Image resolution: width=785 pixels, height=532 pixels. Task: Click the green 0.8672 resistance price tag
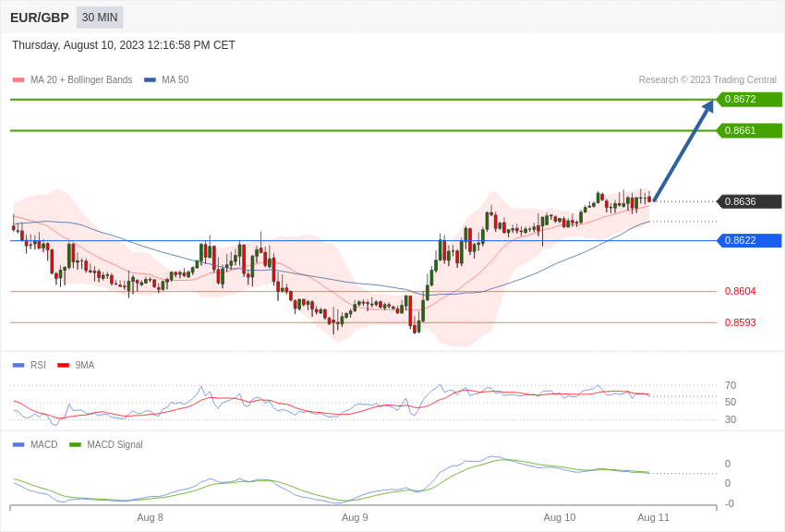click(x=750, y=99)
